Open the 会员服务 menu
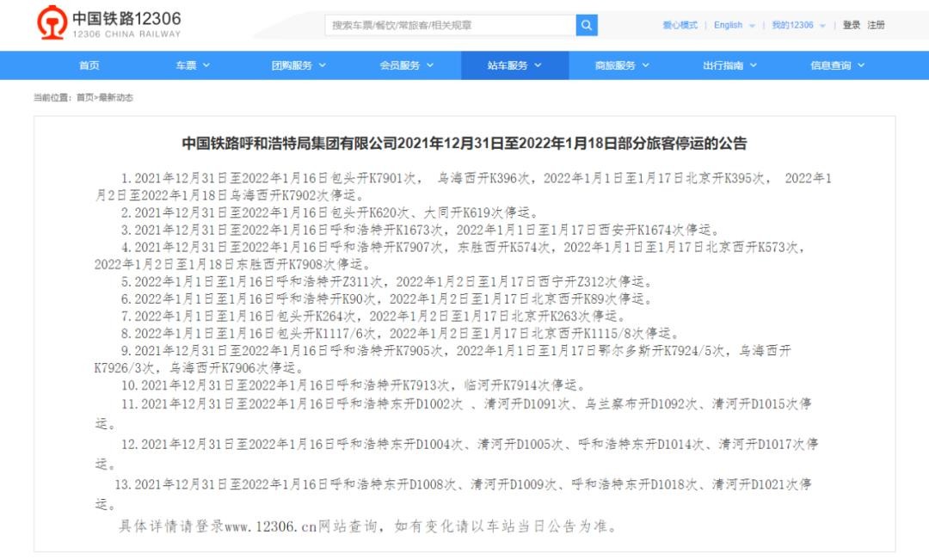Viewport: 929px width, 560px height. coord(406,65)
